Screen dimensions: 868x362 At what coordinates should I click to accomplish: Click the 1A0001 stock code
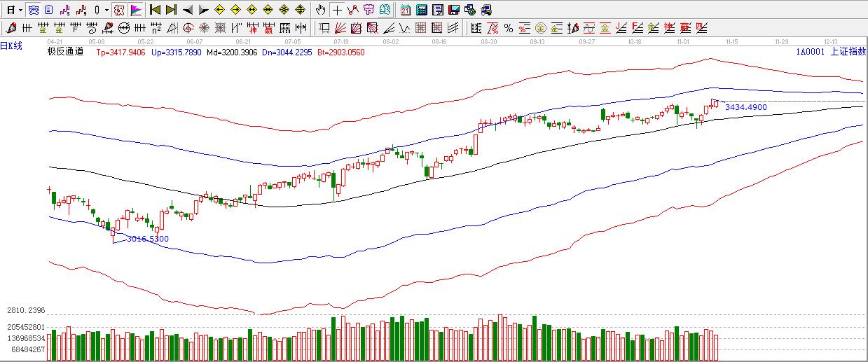[810, 51]
